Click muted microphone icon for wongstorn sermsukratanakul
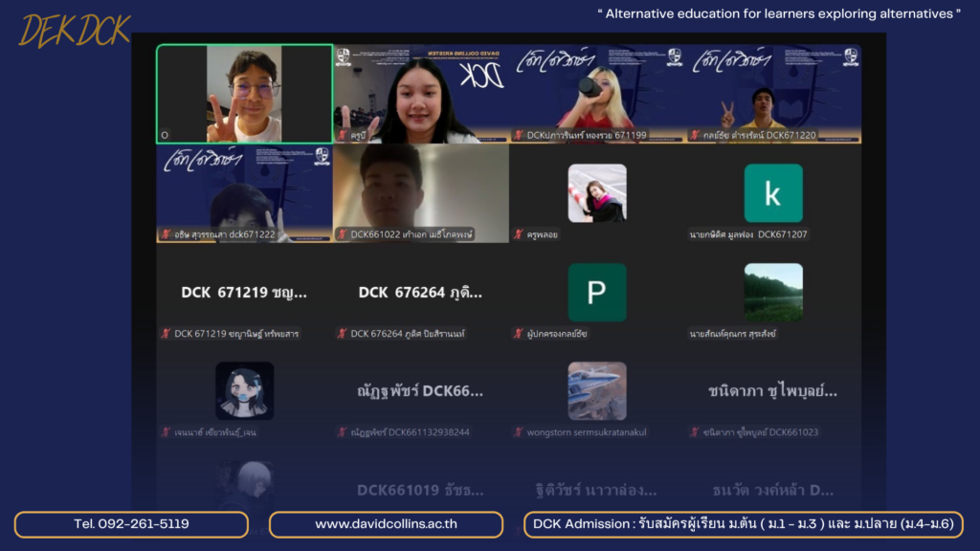Image resolution: width=980 pixels, height=551 pixels. (518, 432)
